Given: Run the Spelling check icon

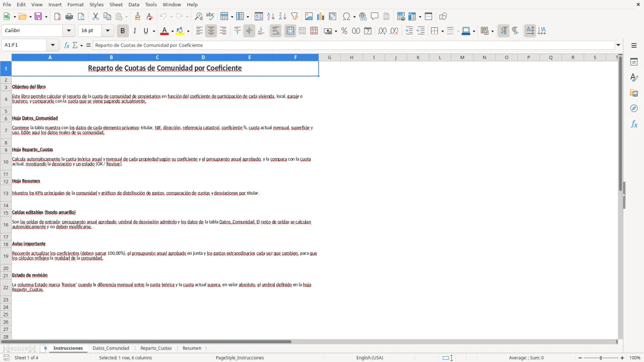Looking at the screenshot, I should pyautogui.click(x=210, y=17).
